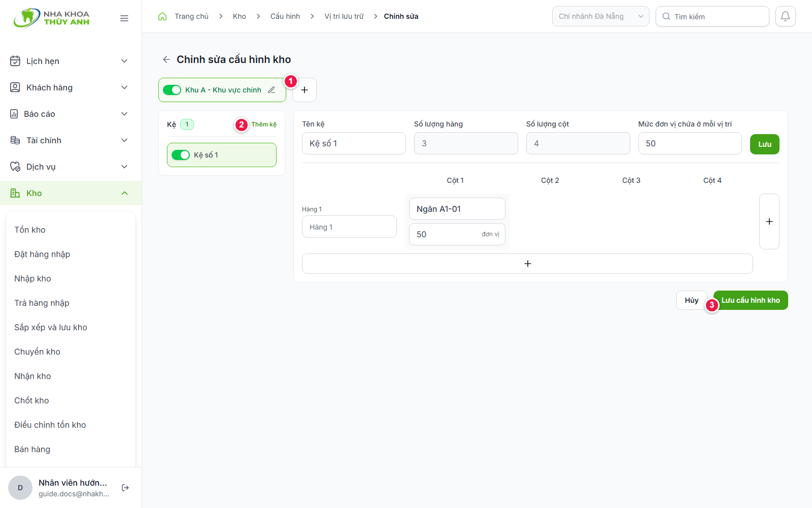Expand the Lịch hẹn menu chevron
This screenshot has width=812, height=508.
point(124,61)
